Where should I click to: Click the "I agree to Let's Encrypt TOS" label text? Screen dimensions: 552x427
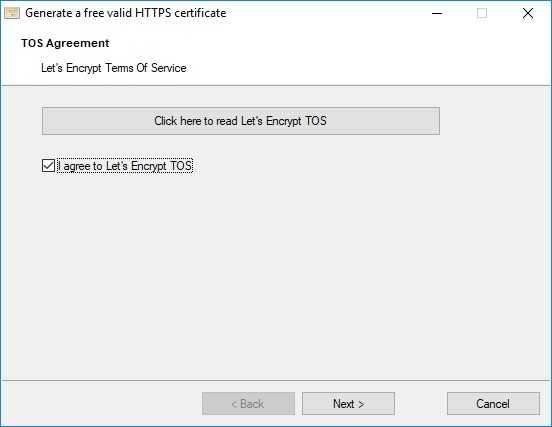tap(125, 166)
